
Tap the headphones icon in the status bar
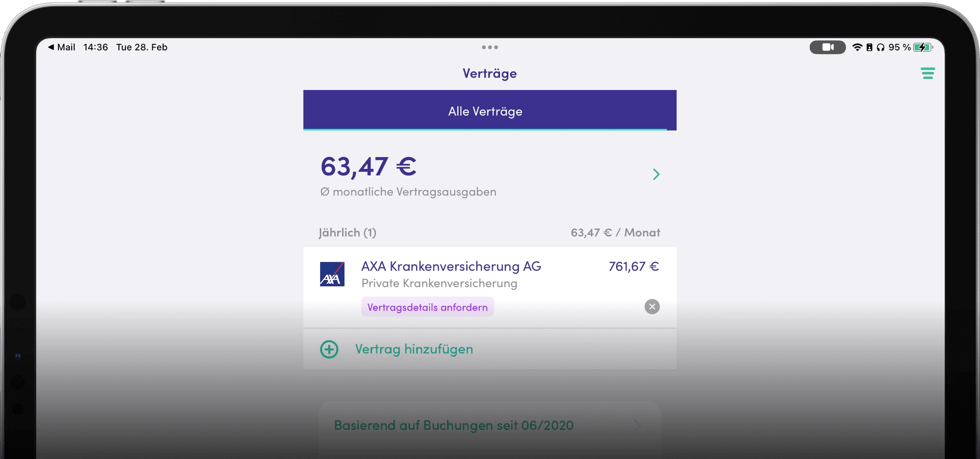pyautogui.click(x=882, y=47)
